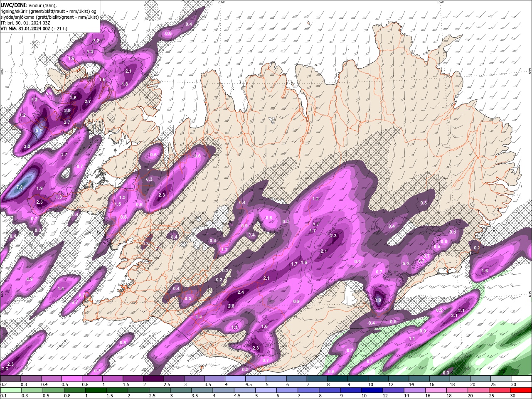Select the bright red 30 swatch in rain legend
Screen dimensions: 532x399
[521, 390]
